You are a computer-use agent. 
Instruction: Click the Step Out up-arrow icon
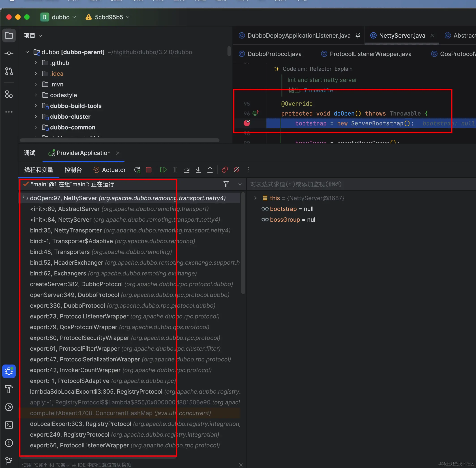click(x=210, y=170)
